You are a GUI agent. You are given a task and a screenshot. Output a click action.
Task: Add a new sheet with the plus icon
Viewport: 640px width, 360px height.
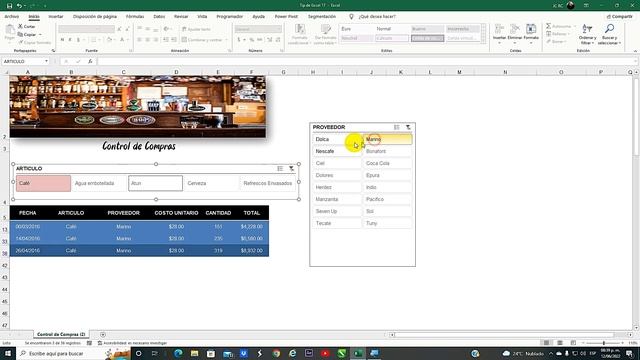(103, 335)
